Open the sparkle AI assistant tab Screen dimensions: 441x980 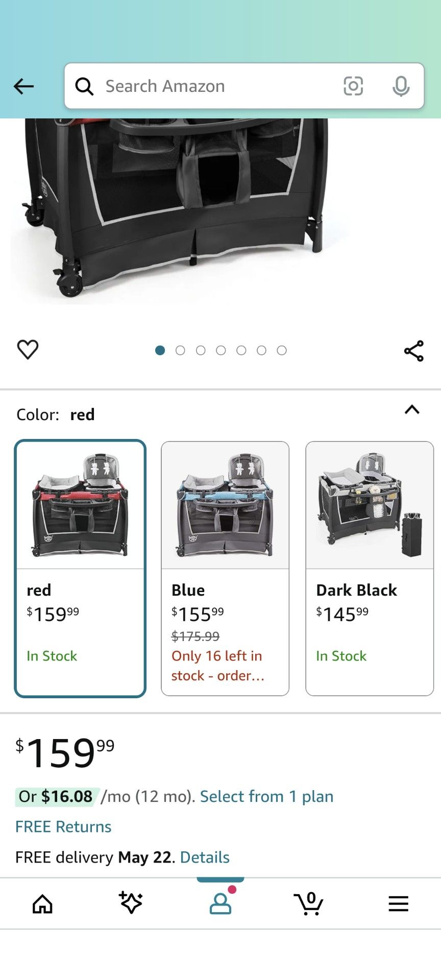click(131, 903)
